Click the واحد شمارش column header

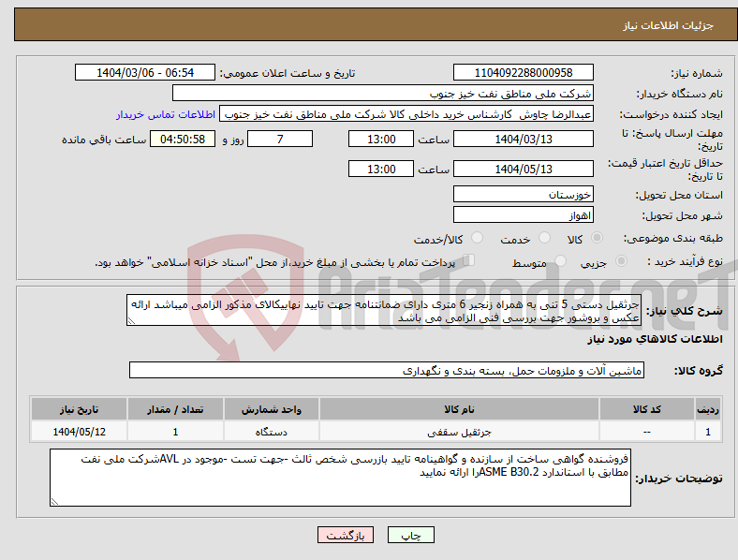point(272,409)
